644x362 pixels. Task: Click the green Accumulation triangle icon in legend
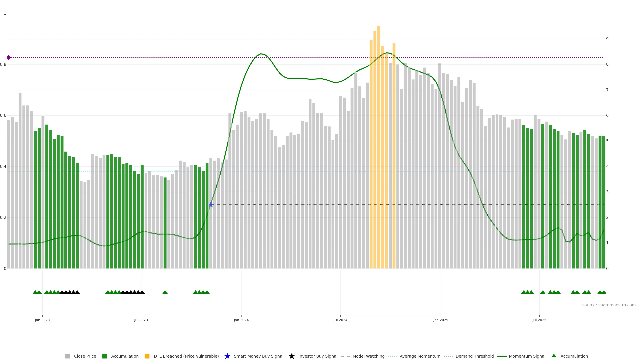pyautogui.click(x=554, y=356)
